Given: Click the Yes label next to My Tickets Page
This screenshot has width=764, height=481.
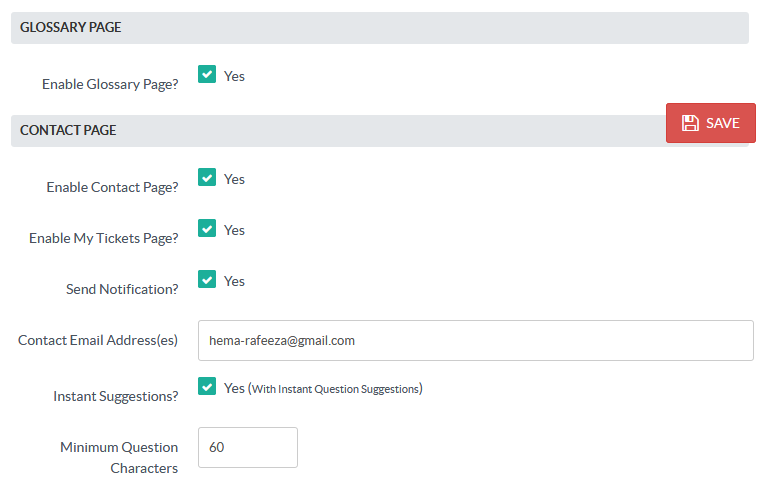Looking at the screenshot, I should [x=234, y=230].
